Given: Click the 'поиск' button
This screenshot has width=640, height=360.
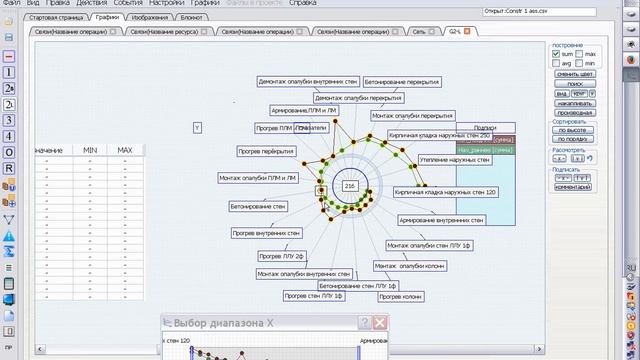Looking at the screenshot, I should click(x=575, y=84).
